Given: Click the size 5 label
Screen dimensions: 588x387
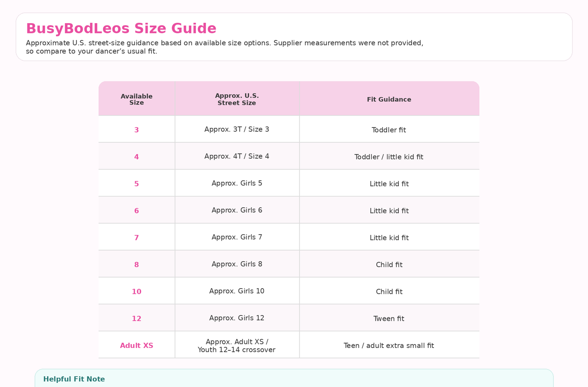Looking at the screenshot, I should pos(136,184).
